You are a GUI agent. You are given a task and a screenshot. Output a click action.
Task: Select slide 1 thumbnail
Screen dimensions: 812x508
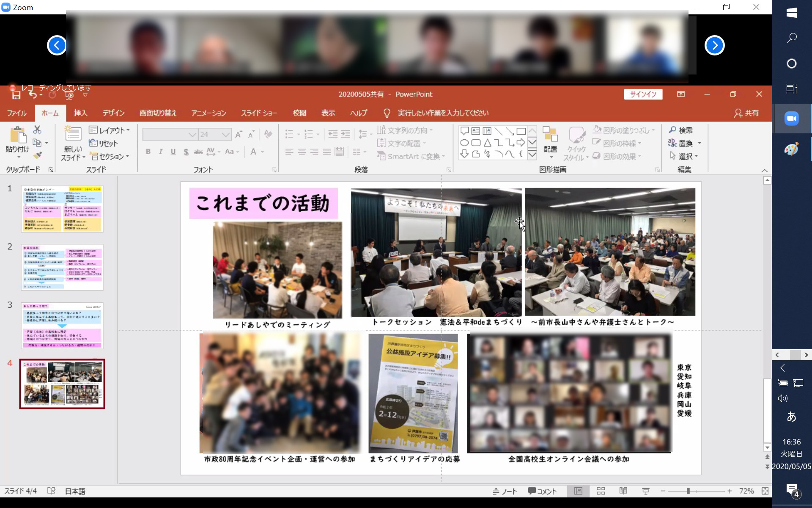(62, 209)
